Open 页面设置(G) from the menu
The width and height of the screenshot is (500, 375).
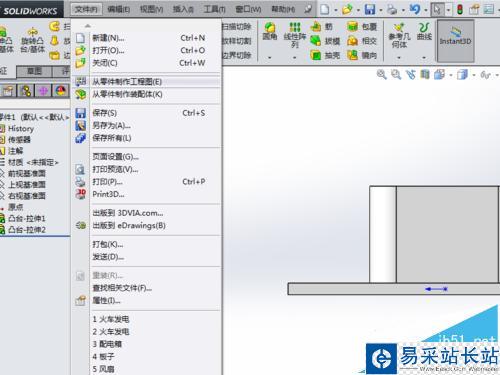click(147, 157)
